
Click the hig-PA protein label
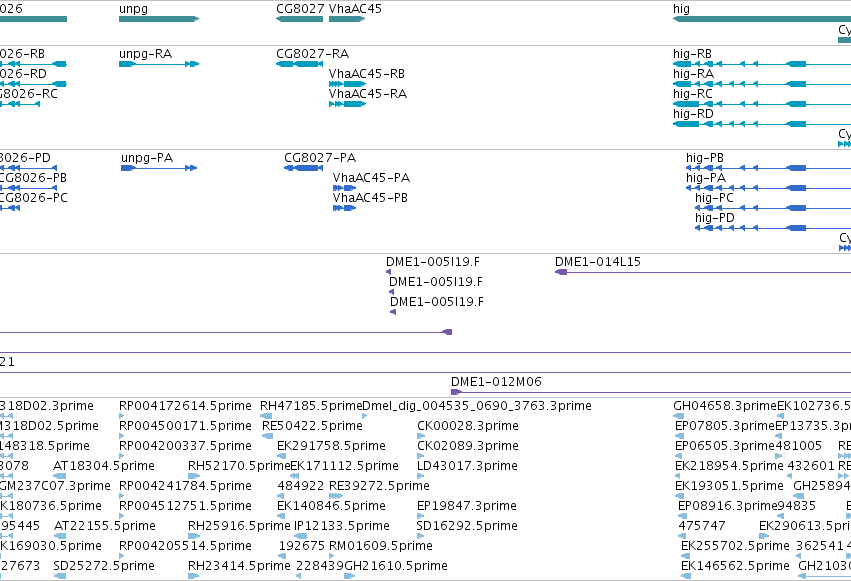tap(706, 178)
